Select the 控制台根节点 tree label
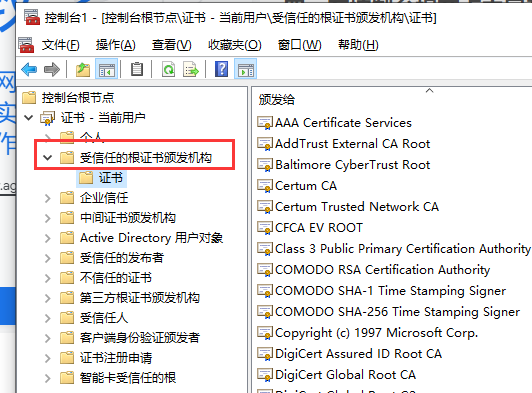The height and width of the screenshot is (393, 532). pos(78,98)
